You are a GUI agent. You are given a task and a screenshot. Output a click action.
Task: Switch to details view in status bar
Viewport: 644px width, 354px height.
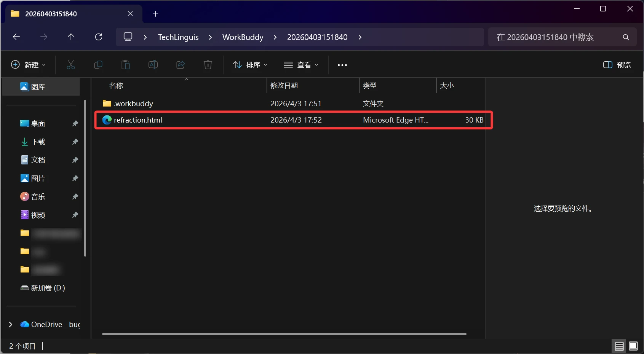click(x=619, y=346)
